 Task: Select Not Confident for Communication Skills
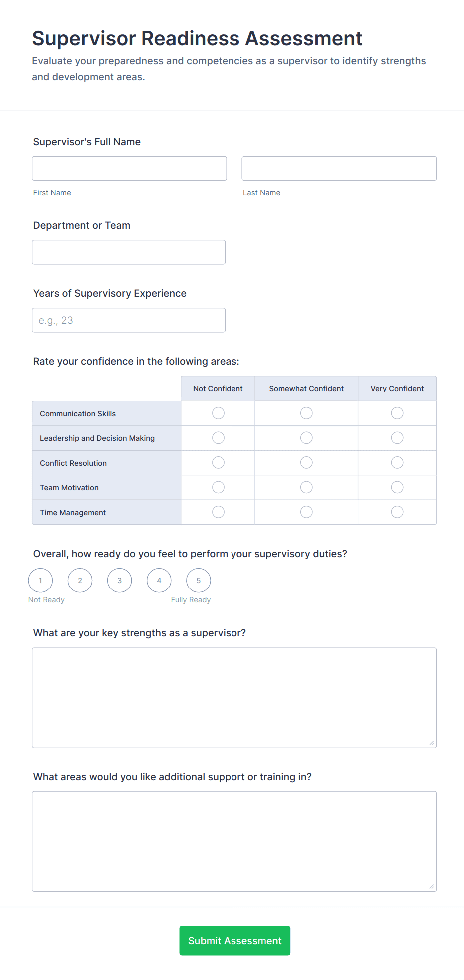[x=218, y=413]
